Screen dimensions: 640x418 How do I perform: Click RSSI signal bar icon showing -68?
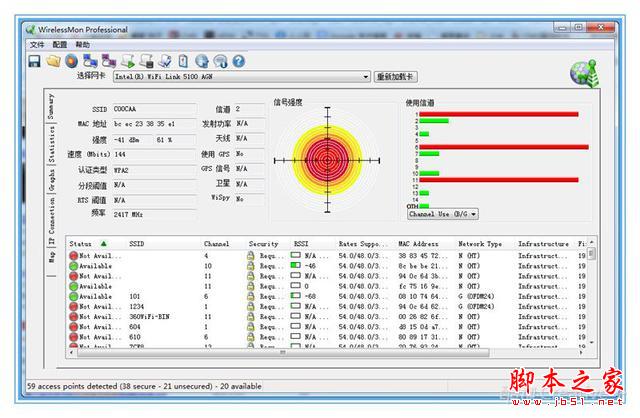[296, 296]
